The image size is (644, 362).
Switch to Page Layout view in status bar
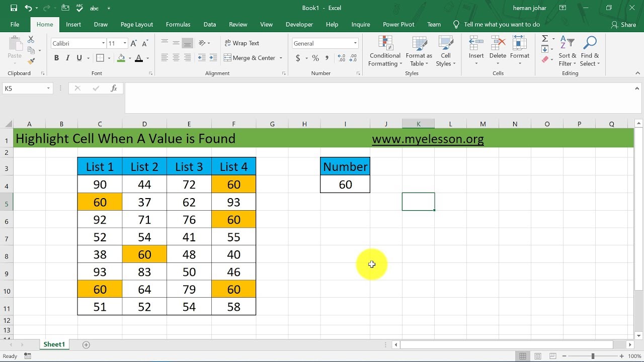[x=538, y=356]
